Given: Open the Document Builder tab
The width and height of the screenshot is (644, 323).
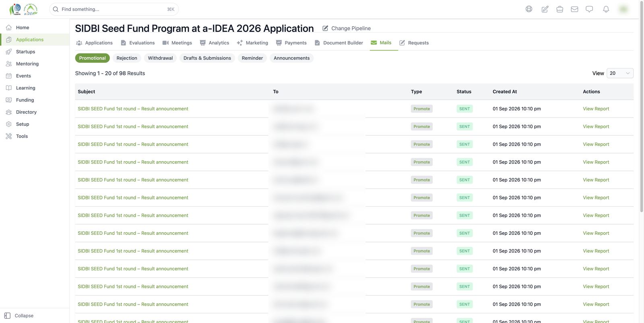Looking at the screenshot, I should click(339, 43).
